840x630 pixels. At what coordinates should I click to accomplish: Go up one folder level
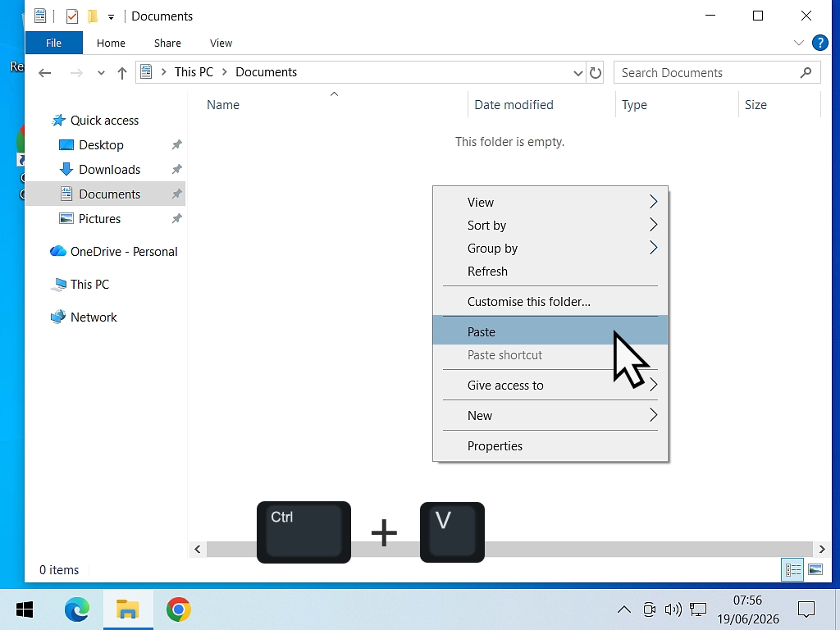click(122, 73)
